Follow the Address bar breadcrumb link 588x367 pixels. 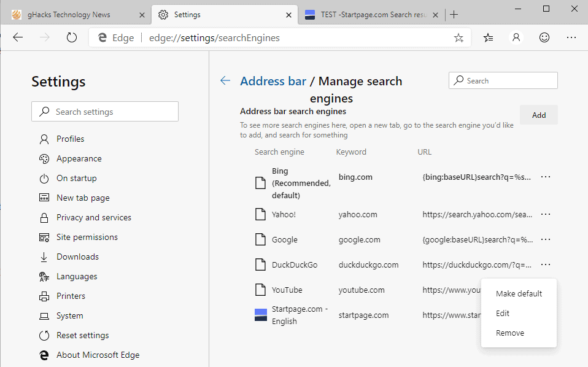pos(273,81)
